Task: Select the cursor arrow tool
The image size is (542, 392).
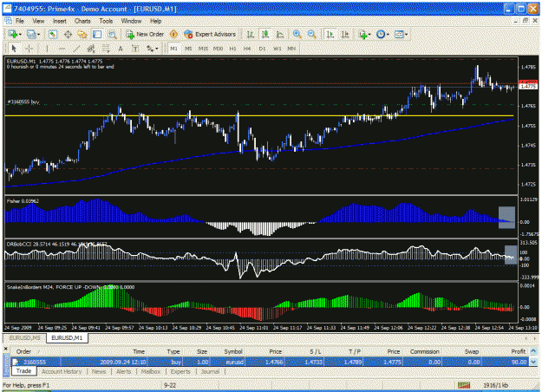Action: 14,49
